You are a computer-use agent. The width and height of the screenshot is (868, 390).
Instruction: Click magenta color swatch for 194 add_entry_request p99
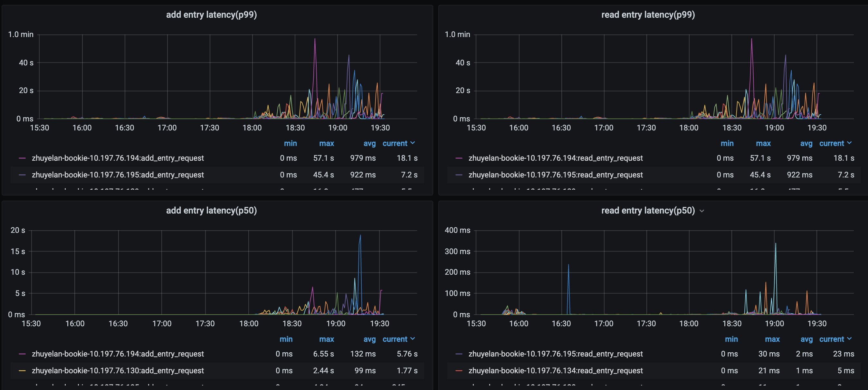tap(22, 158)
